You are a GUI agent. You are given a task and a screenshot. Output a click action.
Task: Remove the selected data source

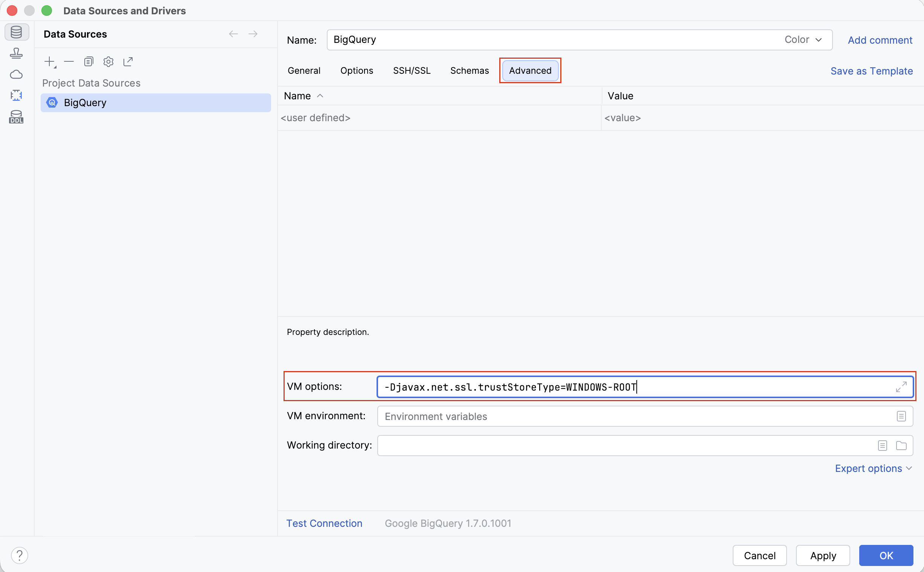point(69,61)
